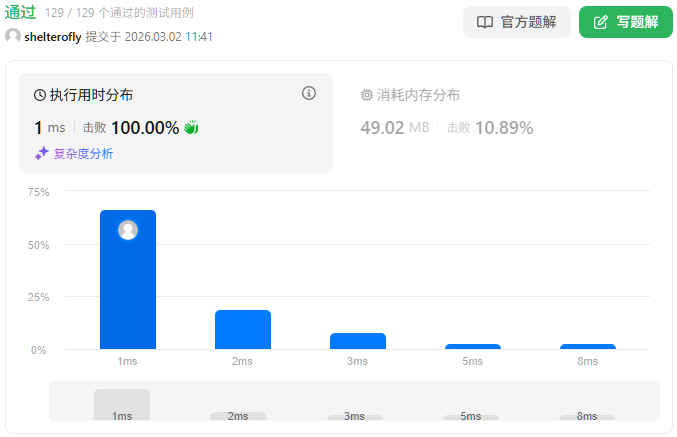Image resolution: width=677 pixels, height=437 pixels.
Task: Click the clock icon beside 执行用时分布
Action: click(x=40, y=95)
